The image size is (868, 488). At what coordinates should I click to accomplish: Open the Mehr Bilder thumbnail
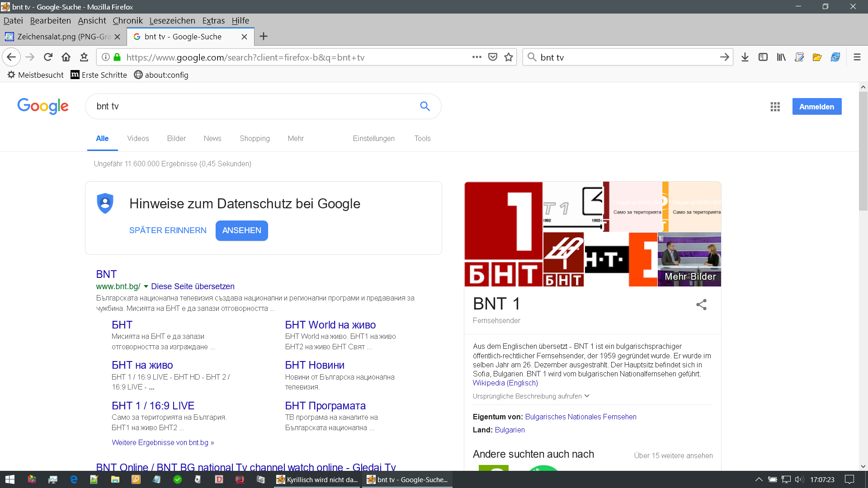pos(689,259)
